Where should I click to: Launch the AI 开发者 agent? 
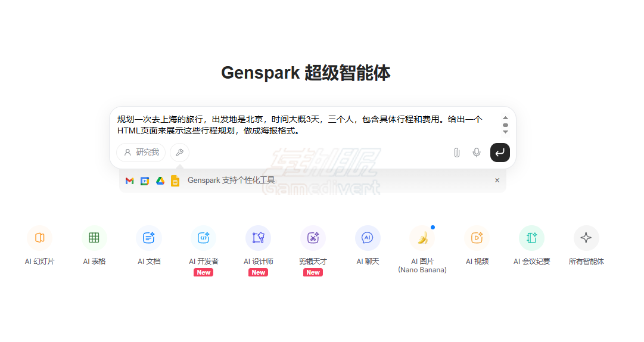(203, 238)
